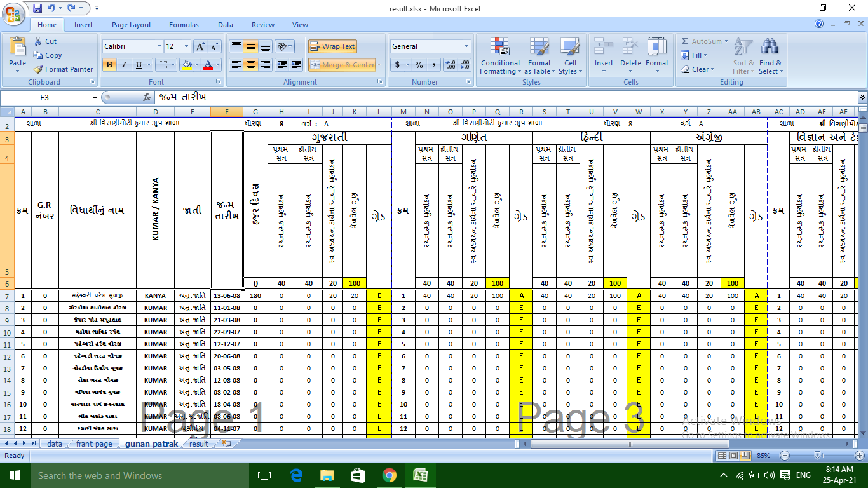The width and height of the screenshot is (868, 488).
Task: Open the result sheet tab
Action: (x=198, y=444)
